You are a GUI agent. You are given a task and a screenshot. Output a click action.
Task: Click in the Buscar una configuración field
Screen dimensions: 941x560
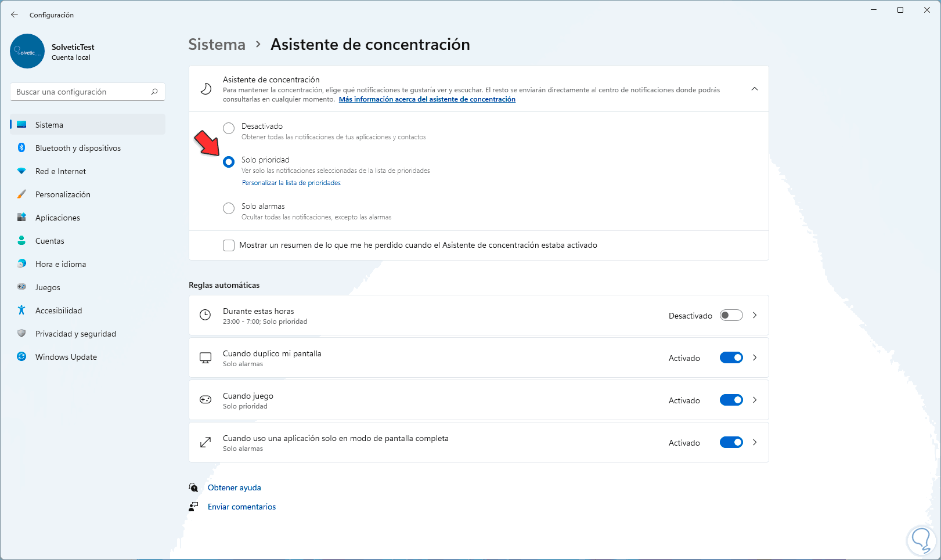(81, 92)
